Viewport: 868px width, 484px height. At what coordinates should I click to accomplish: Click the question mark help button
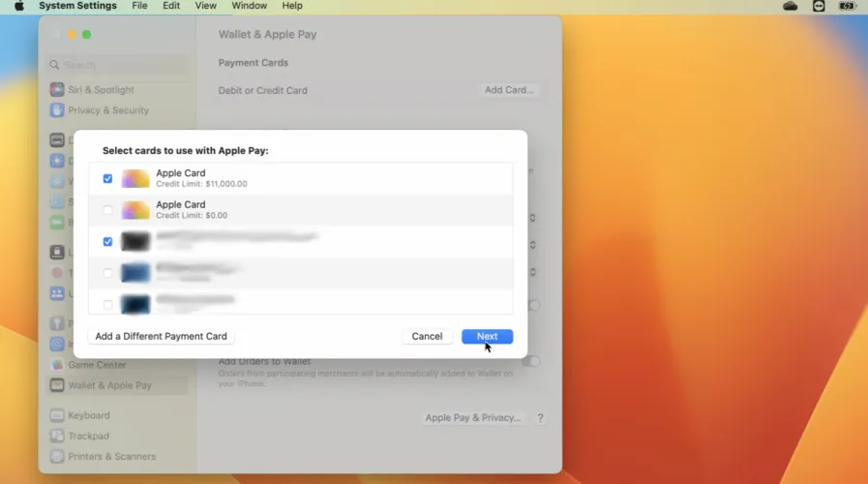pos(540,418)
